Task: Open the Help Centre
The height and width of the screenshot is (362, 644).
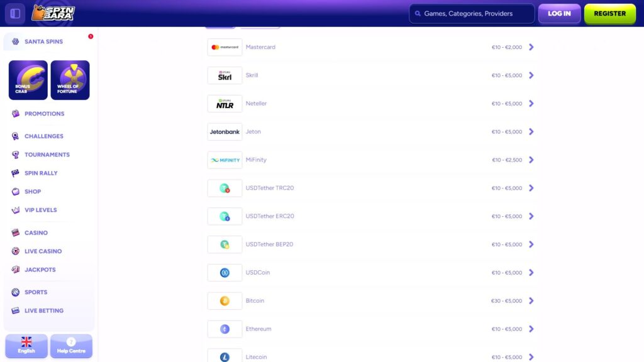Action: 71,346
